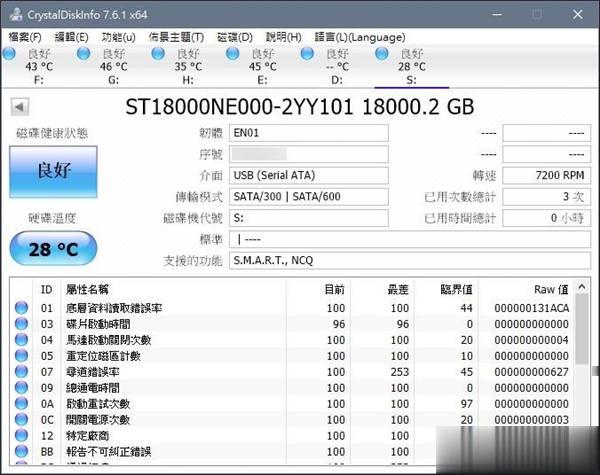Select drive D: status orb with no temperature
Image resolution: width=600 pixels, height=475 pixels.
(307, 54)
